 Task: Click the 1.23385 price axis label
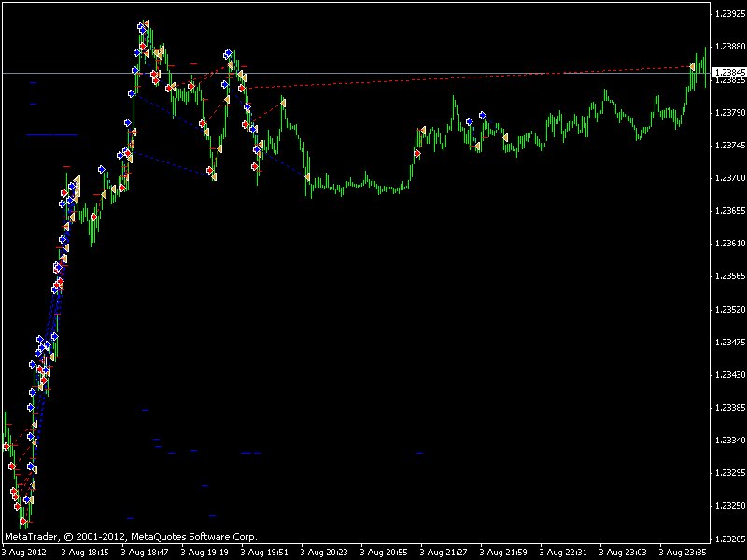[730, 408]
